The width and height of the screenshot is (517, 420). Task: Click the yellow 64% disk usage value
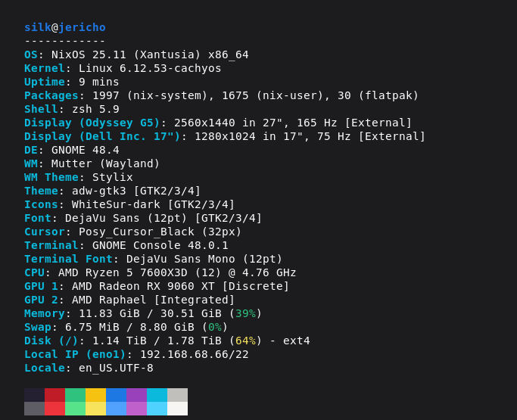pos(245,341)
